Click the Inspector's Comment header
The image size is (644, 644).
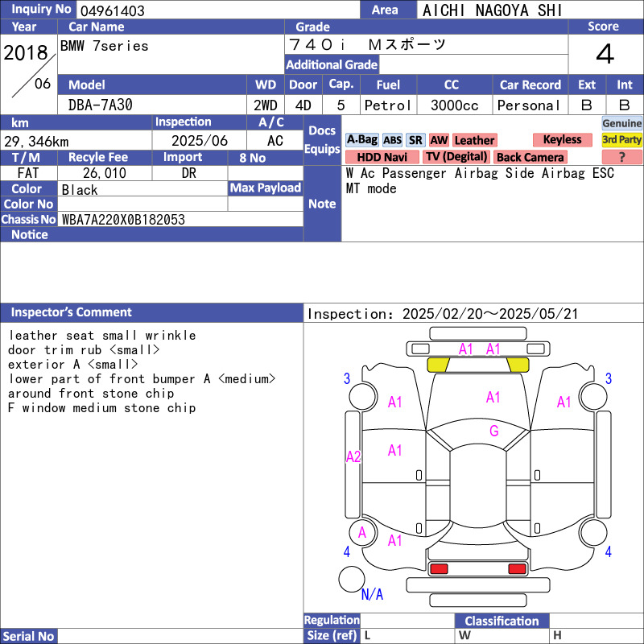pos(71,312)
